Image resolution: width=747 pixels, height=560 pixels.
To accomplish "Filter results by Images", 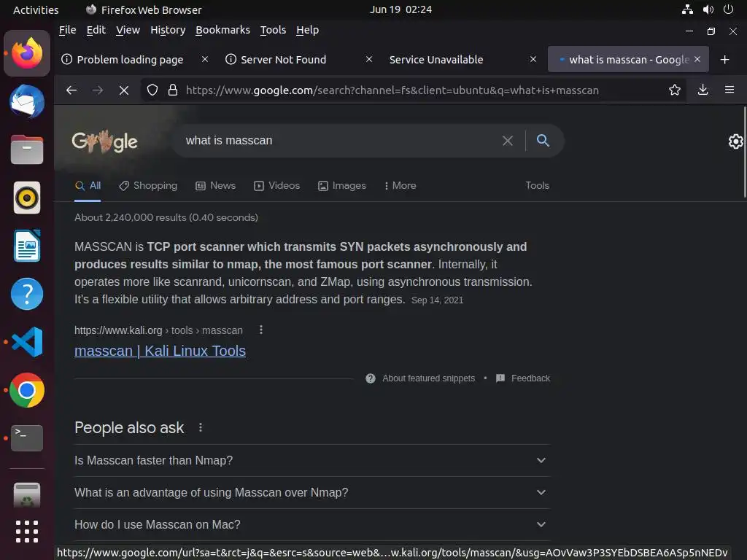I will pos(342,186).
